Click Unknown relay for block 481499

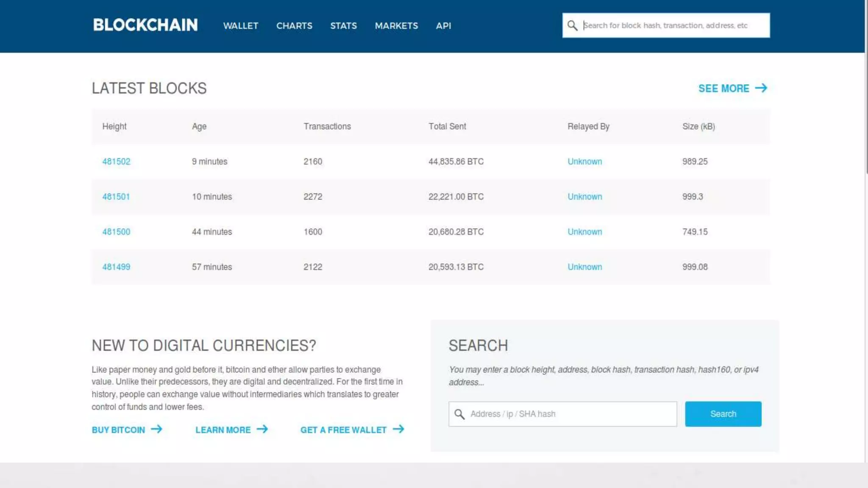coord(584,267)
